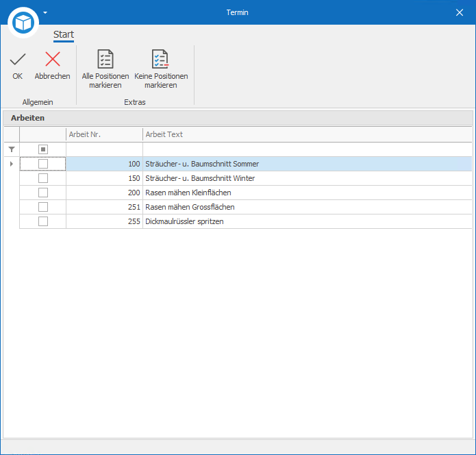Switch to the Start ribbon tab

64,35
